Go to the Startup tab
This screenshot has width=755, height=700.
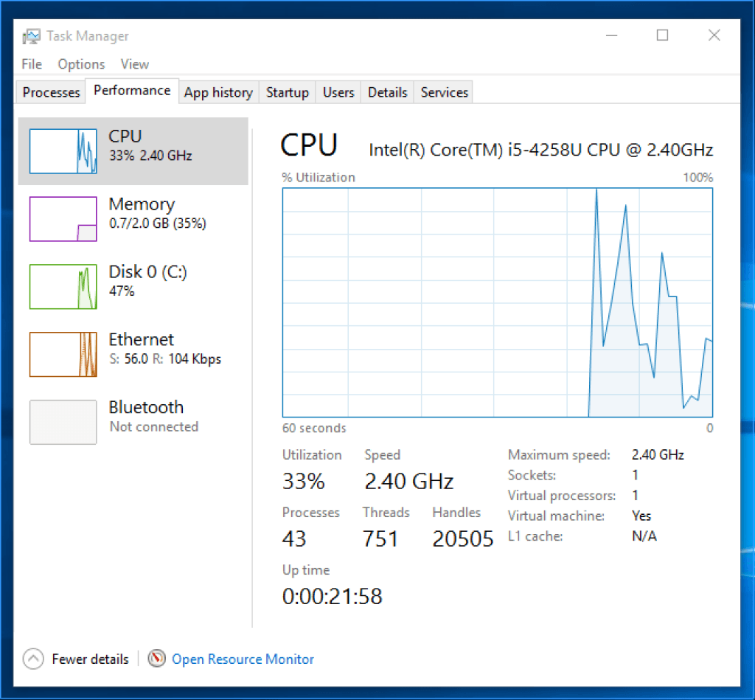[287, 92]
